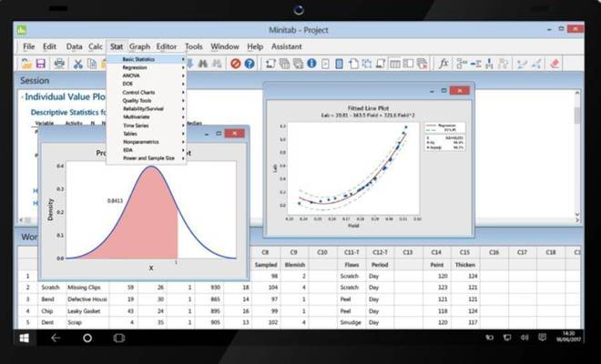
Task: Open the Graph menu
Action: [139, 46]
